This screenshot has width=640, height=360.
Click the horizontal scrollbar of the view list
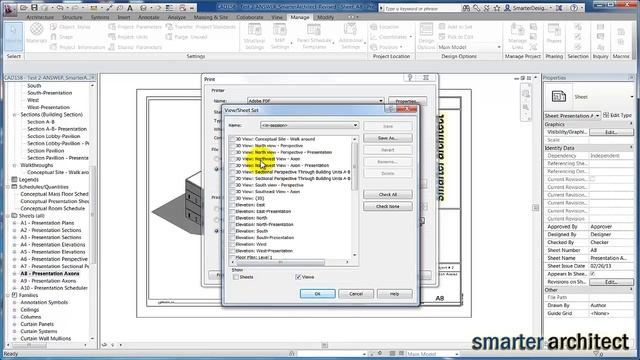pos(280,262)
